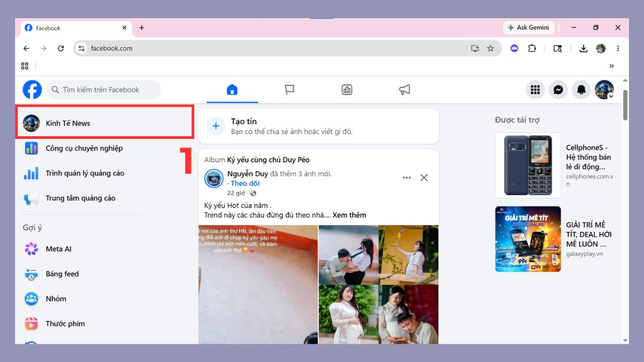The width and height of the screenshot is (644, 362).
Task: Expand the post with Xem thêm
Action: coord(349,215)
